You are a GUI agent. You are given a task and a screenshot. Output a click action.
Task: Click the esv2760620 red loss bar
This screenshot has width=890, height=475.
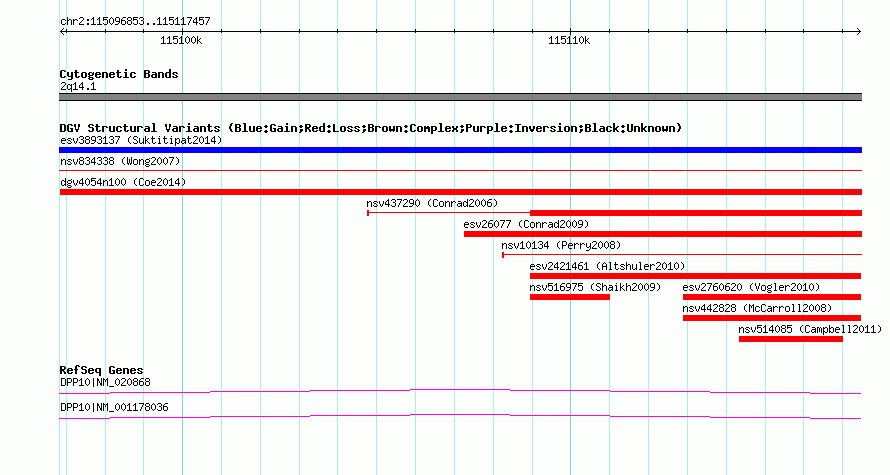772,297
